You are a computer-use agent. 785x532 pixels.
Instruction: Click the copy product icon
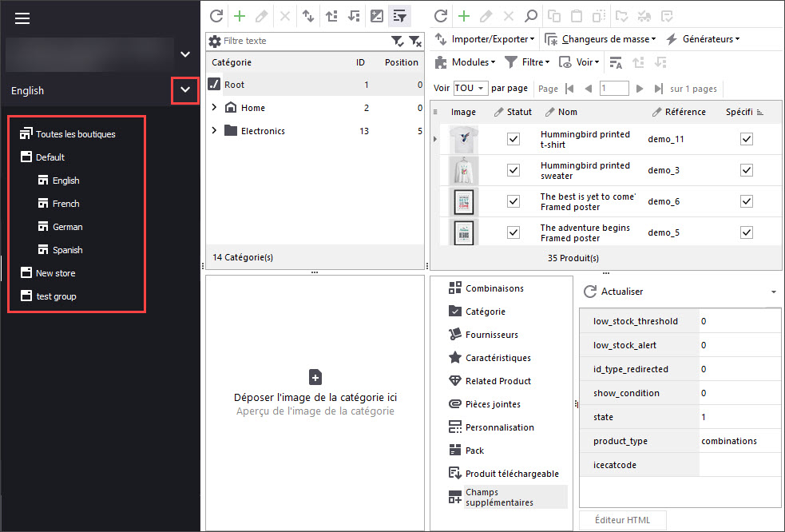pos(554,16)
